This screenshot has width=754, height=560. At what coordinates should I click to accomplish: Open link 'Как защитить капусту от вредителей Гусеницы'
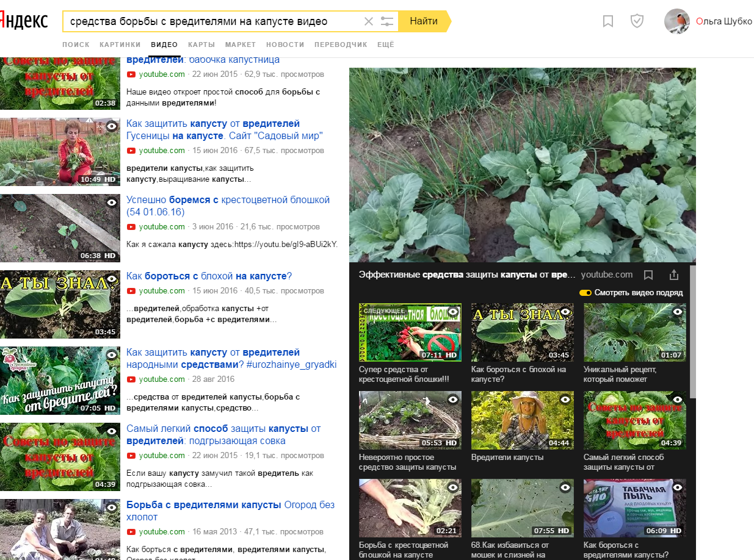pos(225,129)
